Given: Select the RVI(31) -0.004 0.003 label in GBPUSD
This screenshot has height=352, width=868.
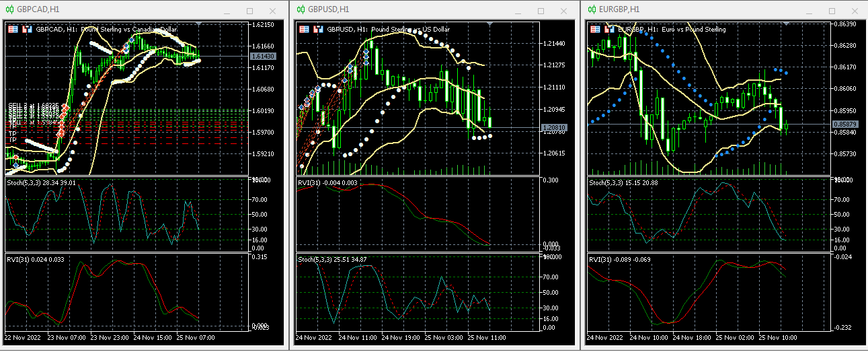Looking at the screenshot, I should (327, 182).
